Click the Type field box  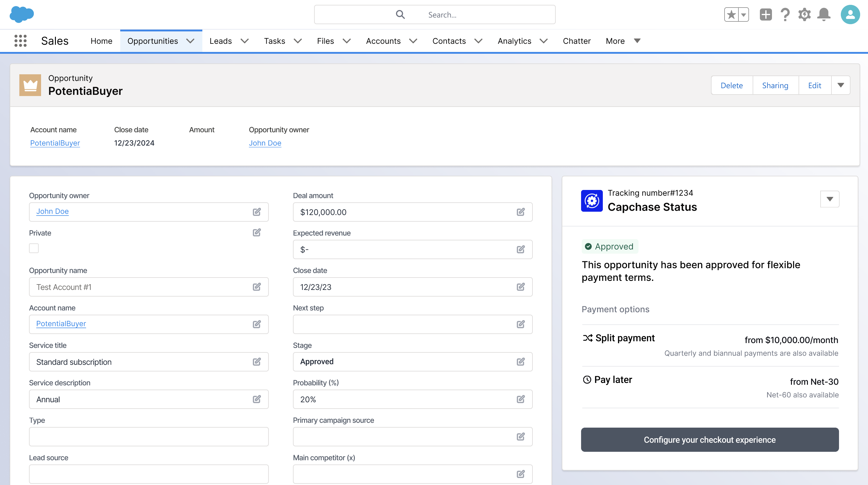tap(149, 437)
